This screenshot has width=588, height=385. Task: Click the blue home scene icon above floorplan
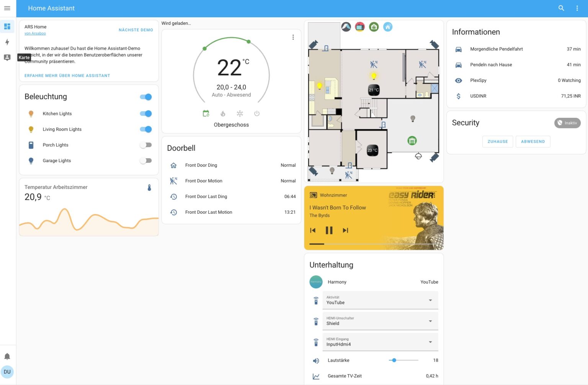[x=388, y=27]
